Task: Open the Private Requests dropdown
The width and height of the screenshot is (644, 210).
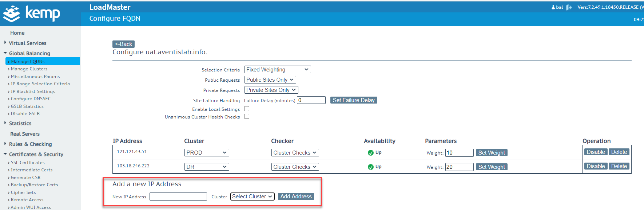Action: click(x=271, y=90)
